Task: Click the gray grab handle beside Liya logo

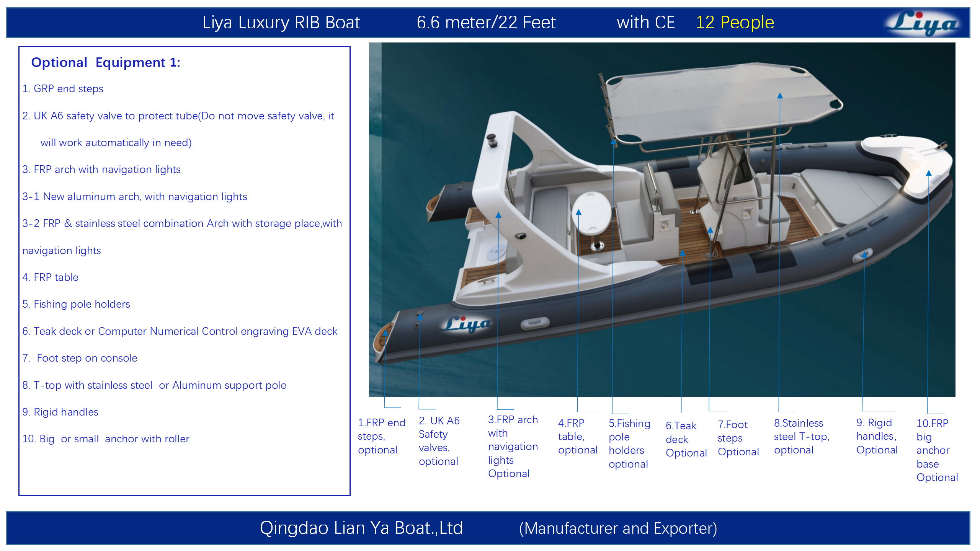Action: click(535, 323)
